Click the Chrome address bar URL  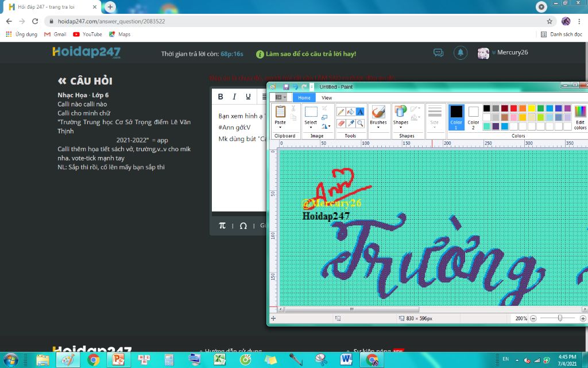[111, 21]
